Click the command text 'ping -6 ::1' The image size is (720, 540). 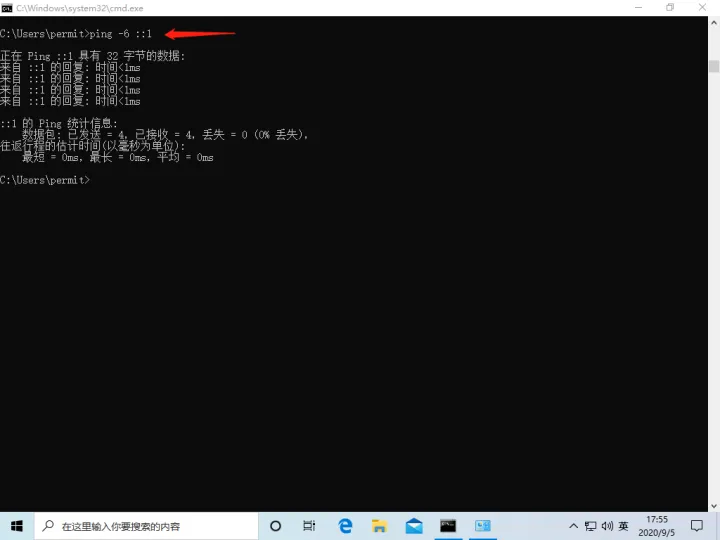click(120, 34)
